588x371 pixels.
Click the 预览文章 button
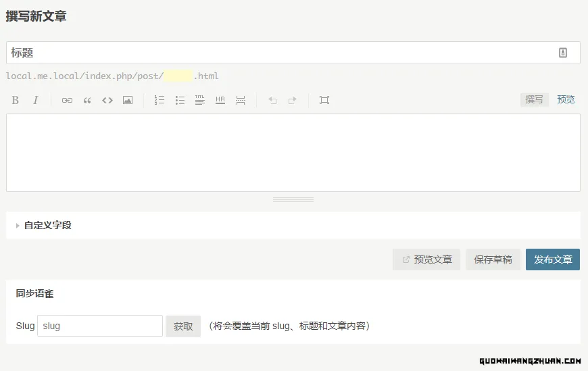coord(426,259)
